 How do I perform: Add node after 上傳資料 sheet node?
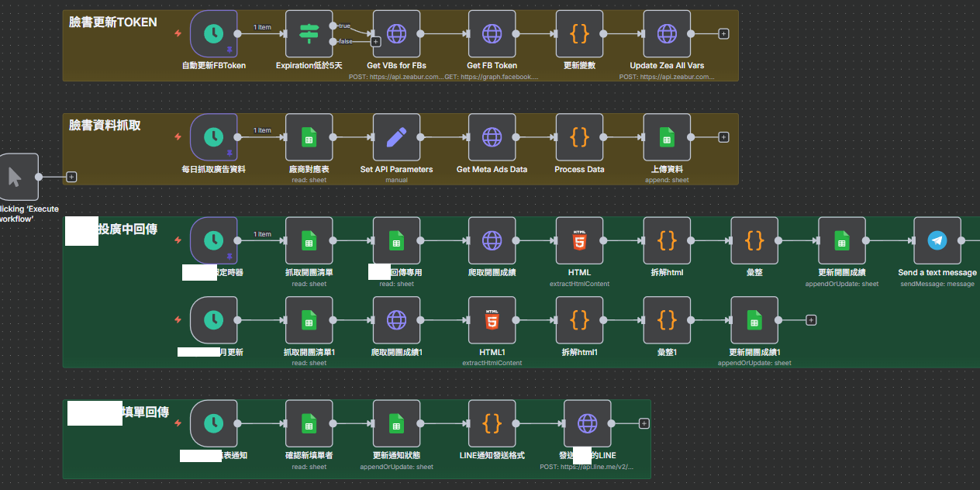pyautogui.click(x=723, y=137)
